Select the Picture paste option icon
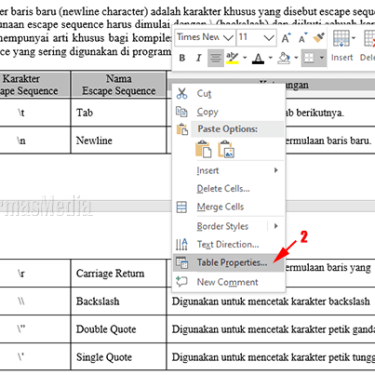This screenshot has height=375, width=375. point(226,149)
